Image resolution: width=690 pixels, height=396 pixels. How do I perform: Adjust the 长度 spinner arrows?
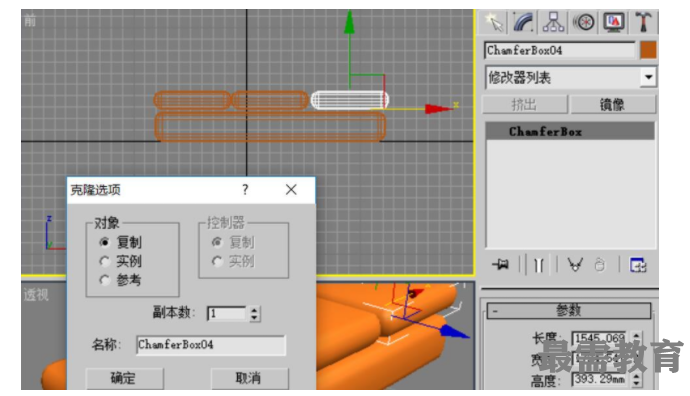tap(636, 338)
